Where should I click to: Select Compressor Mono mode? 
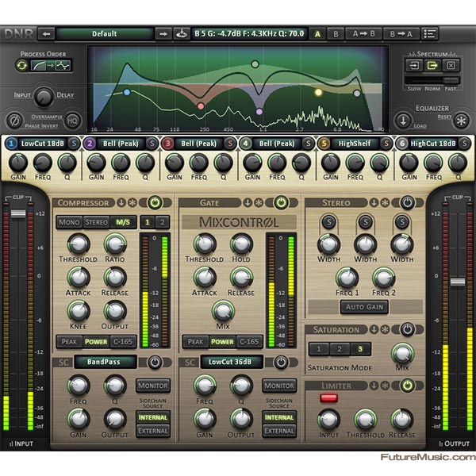pyautogui.click(x=69, y=222)
